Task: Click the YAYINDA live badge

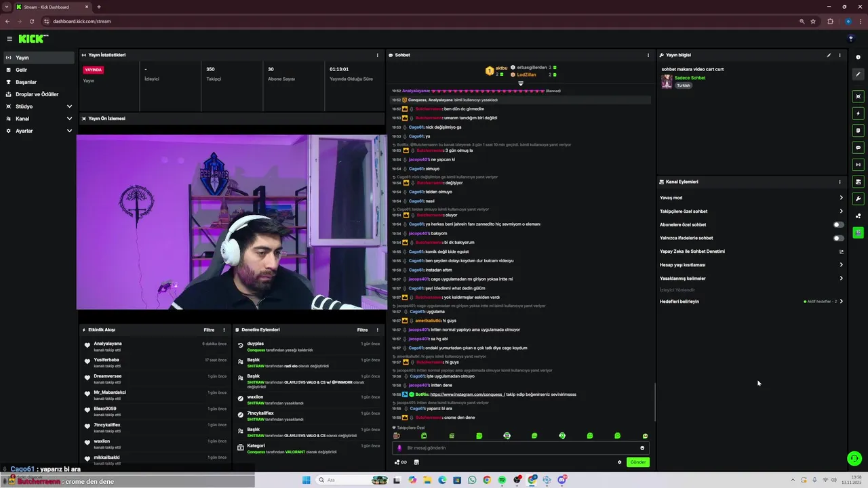Action: coord(93,70)
